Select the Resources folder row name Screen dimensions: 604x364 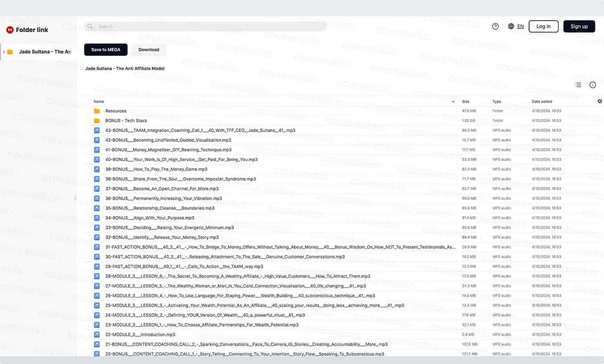tap(116, 111)
